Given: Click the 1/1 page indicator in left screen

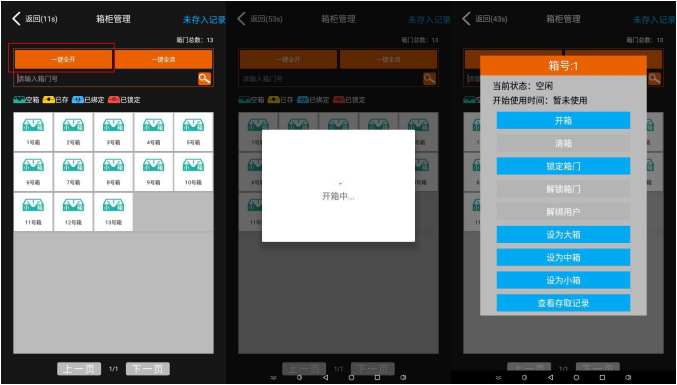Looking at the screenshot, I should tap(114, 369).
